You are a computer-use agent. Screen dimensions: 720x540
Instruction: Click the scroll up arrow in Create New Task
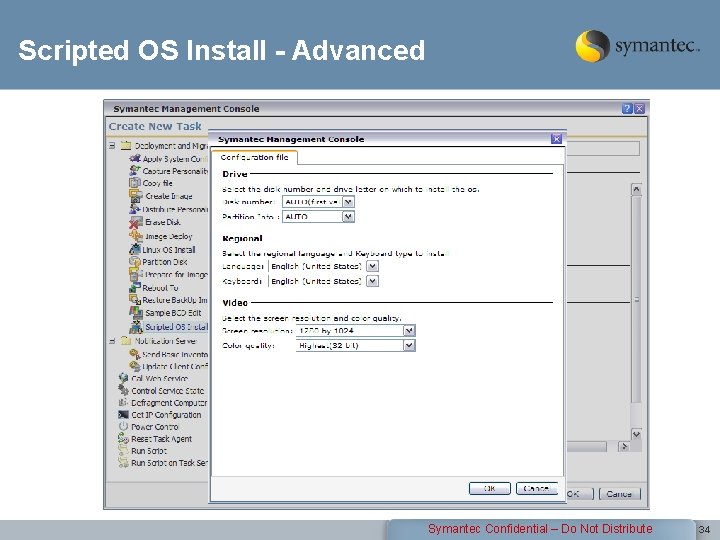tap(636, 189)
